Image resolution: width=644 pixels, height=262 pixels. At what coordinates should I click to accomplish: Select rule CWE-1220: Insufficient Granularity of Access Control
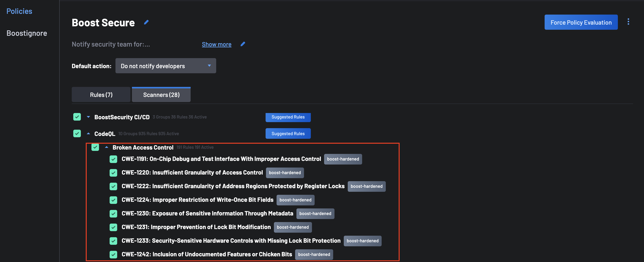pos(192,172)
